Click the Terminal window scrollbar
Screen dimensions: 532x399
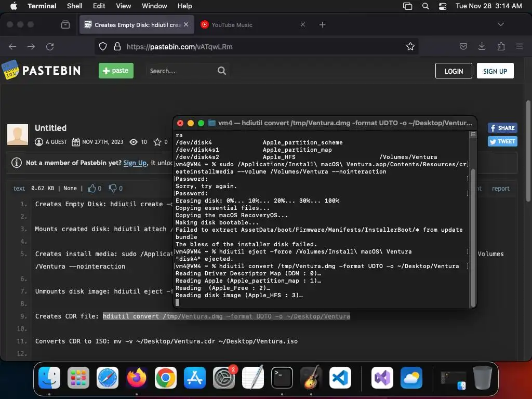[473, 237]
